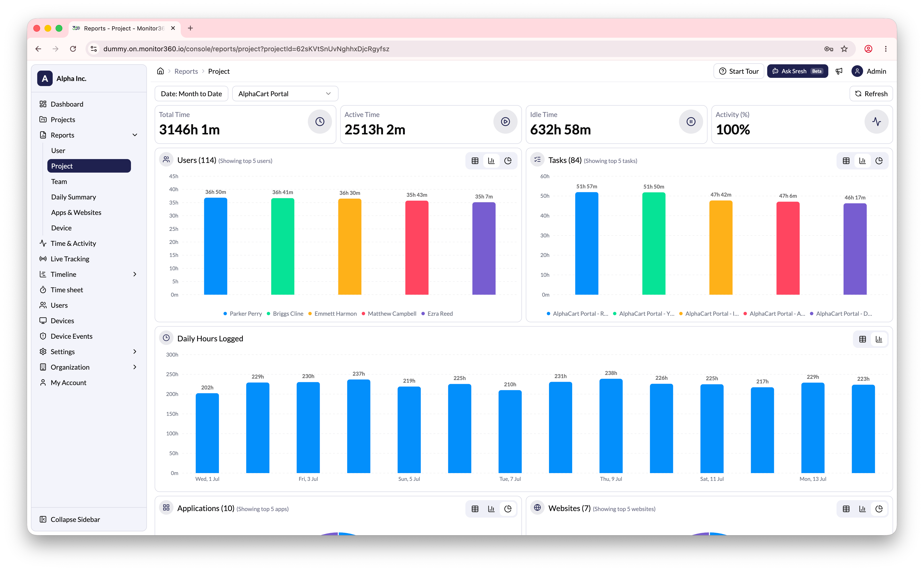The height and width of the screenshot is (571, 924).
Task: Switch Tasks chart to bar view
Action: coord(862,161)
